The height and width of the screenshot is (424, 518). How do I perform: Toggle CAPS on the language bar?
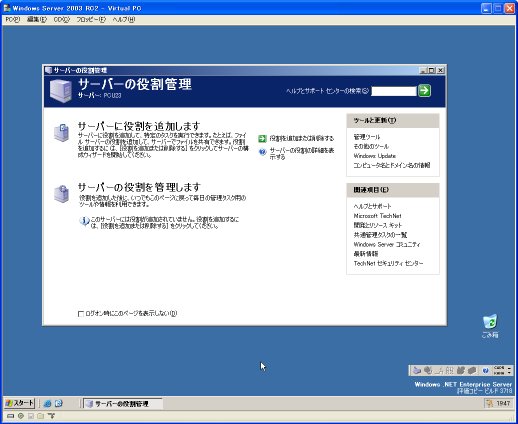click(499, 368)
